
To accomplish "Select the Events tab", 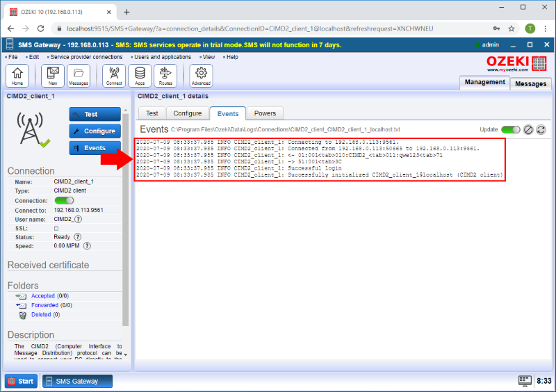I will pos(228,113).
